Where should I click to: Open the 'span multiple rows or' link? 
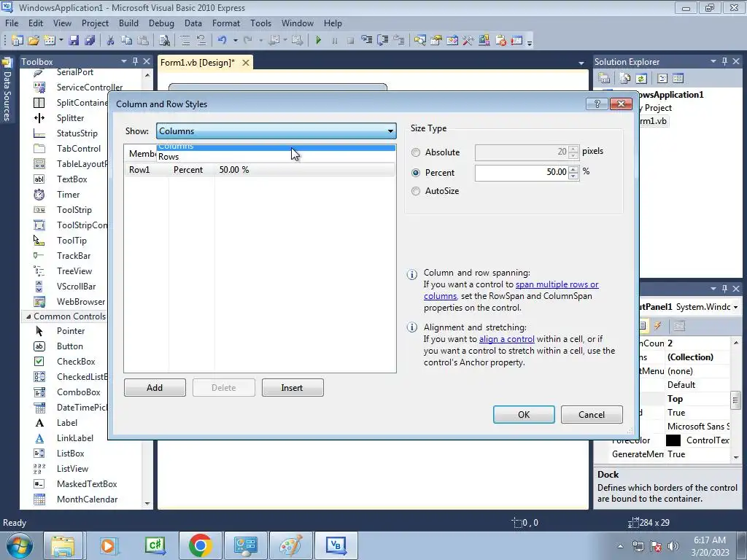[x=557, y=284]
